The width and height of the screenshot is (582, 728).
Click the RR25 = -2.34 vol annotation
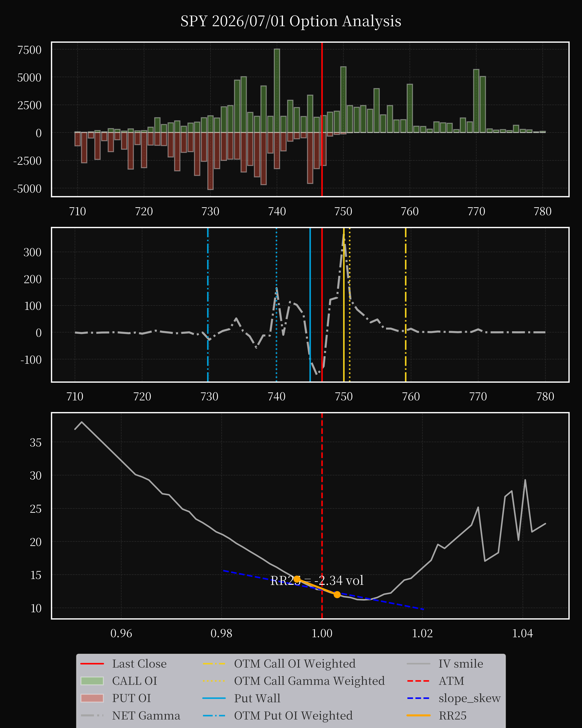(x=317, y=580)
